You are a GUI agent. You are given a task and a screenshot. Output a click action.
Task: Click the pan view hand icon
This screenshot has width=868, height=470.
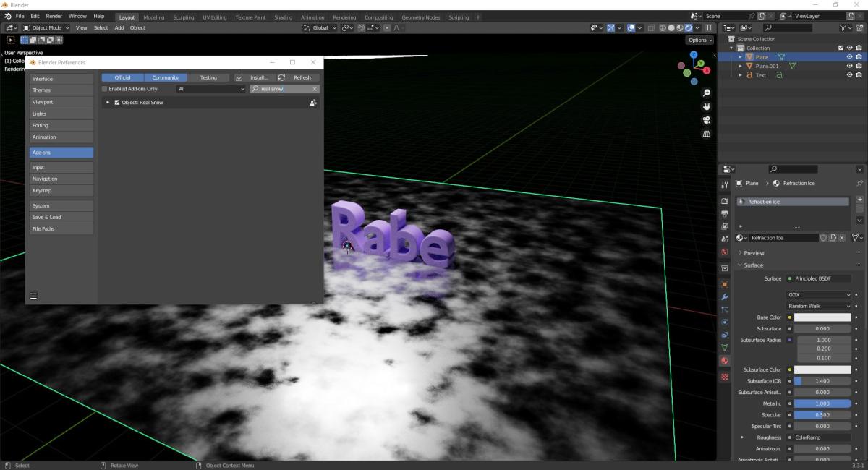coord(707,106)
